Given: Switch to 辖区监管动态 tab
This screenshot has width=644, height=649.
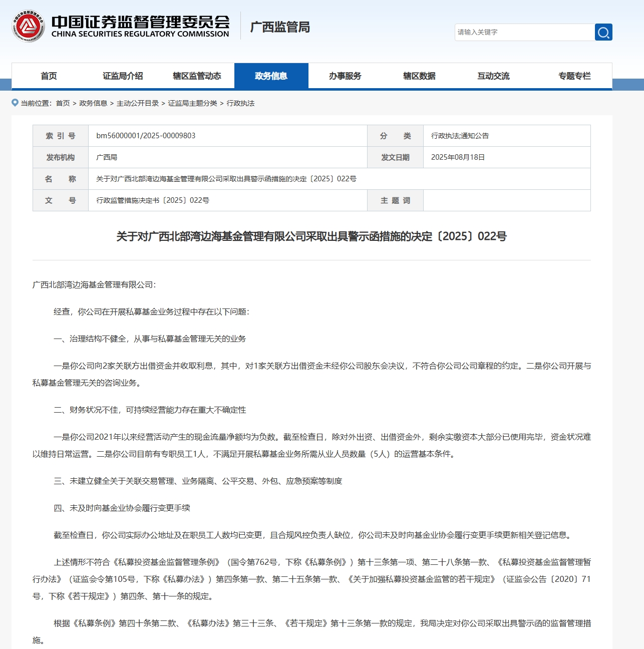Looking at the screenshot, I should [197, 76].
